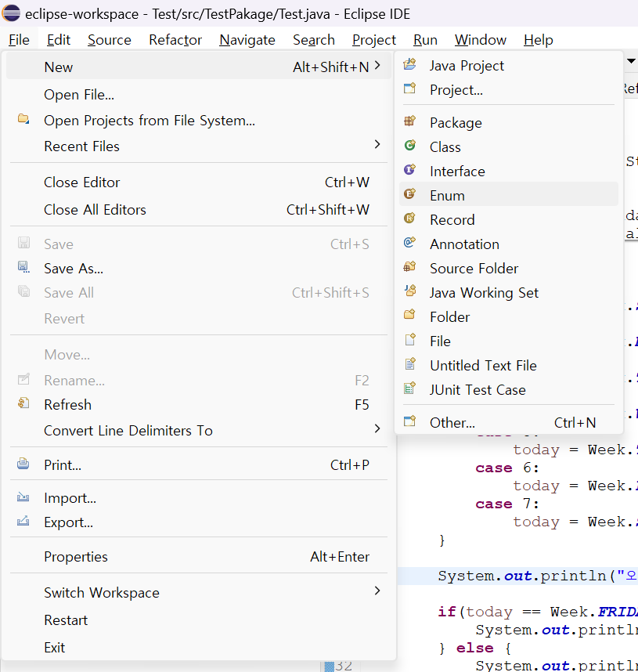Click the Print printer icon

[23, 464]
